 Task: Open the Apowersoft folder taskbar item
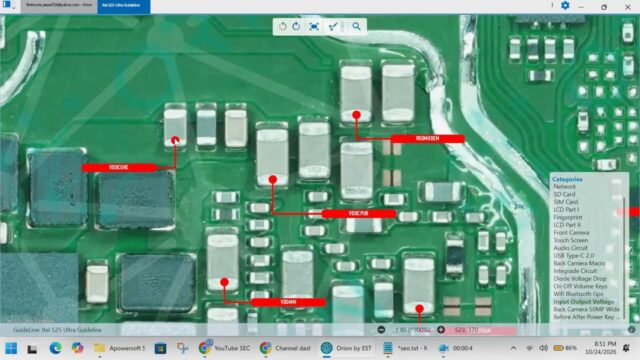[119, 348]
